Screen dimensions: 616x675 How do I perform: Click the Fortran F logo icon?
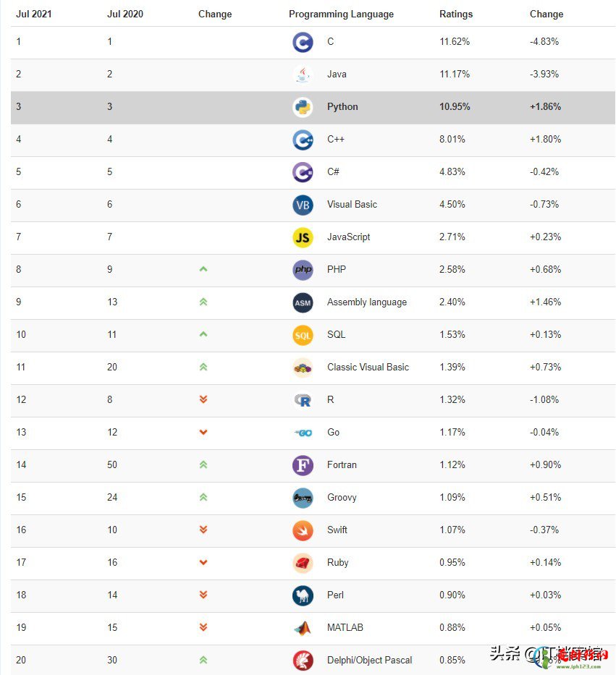tap(303, 465)
